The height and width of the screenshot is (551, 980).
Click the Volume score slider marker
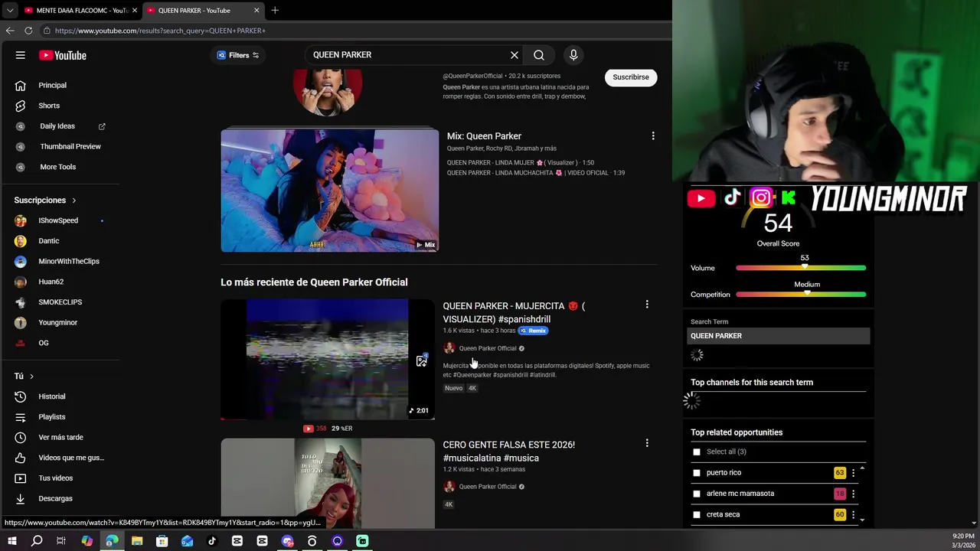pos(805,266)
